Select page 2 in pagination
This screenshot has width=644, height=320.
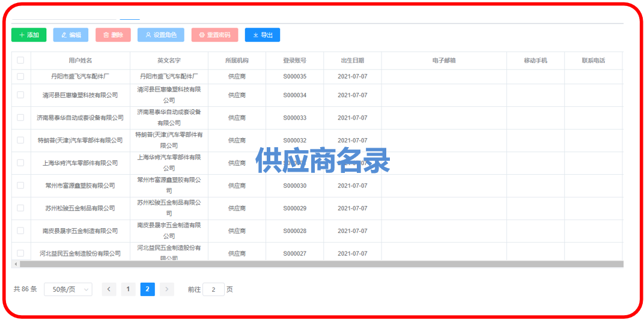pyautogui.click(x=147, y=289)
